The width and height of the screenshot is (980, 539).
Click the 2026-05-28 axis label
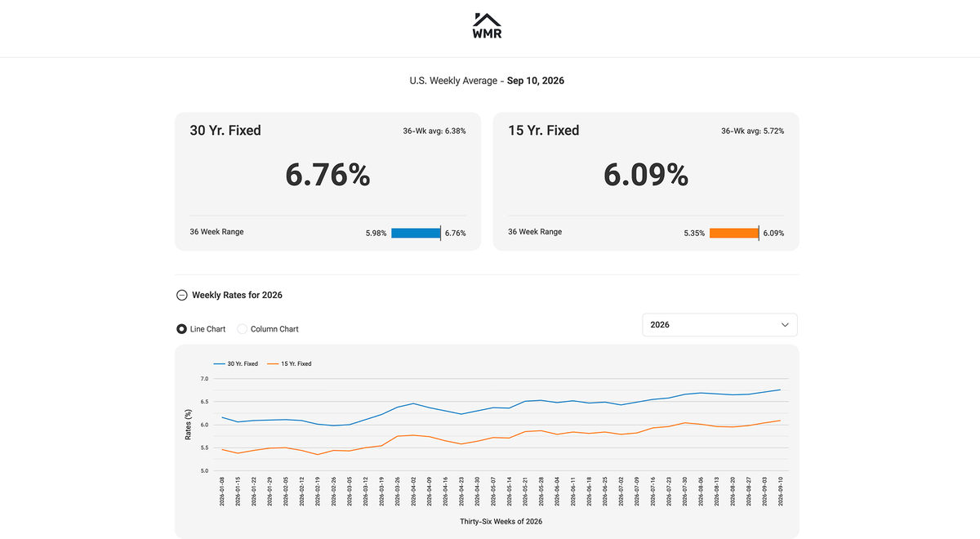coord(541,492)
